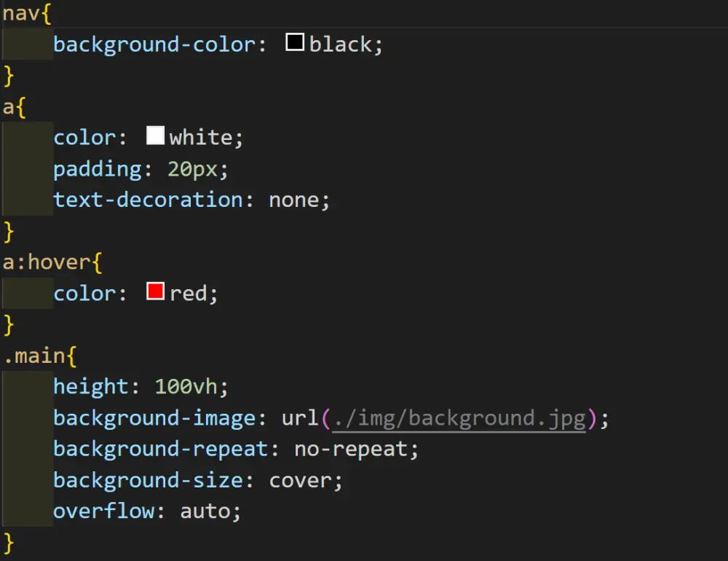Click the 'red' value text
Screen dimensions: 728x561
188,294
